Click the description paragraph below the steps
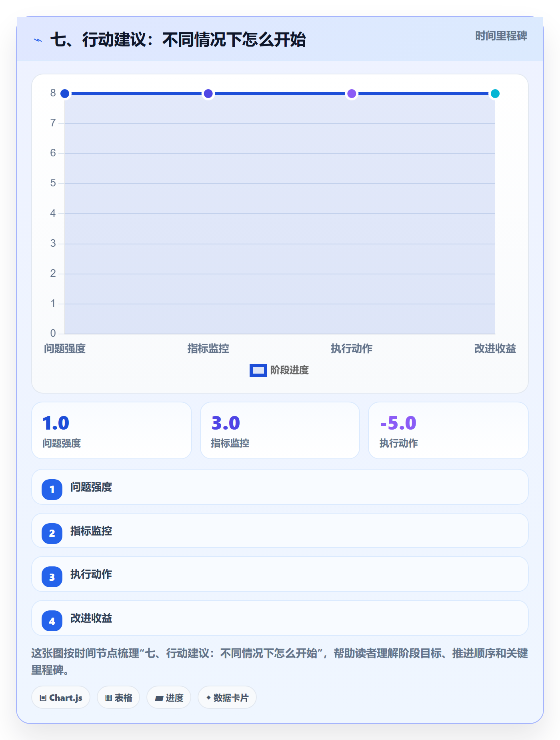560x740 pixels. [280, 662]
